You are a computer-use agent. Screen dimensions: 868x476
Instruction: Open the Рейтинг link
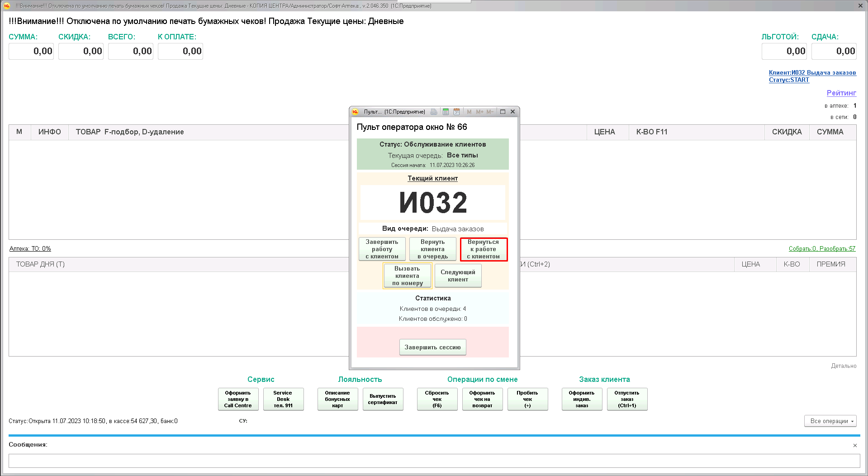[841, 93]
